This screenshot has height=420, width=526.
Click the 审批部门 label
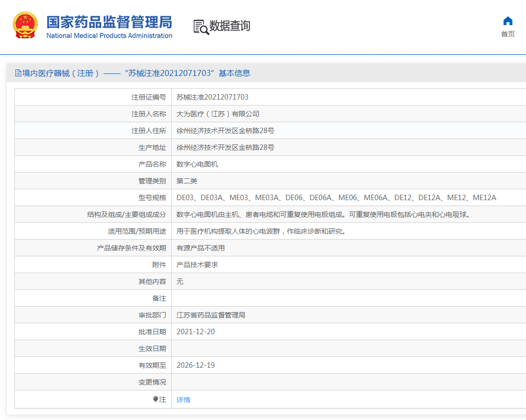pos(152,315)
